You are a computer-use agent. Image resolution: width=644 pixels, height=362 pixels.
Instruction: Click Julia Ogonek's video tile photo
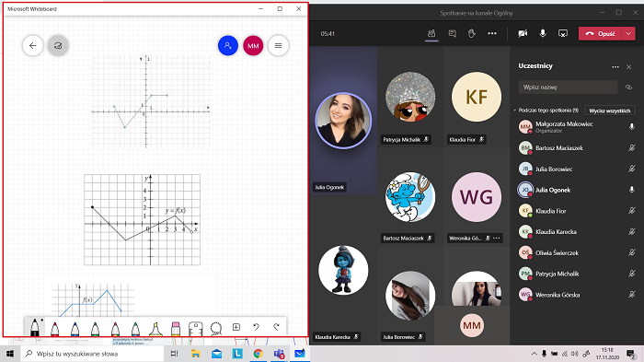(x=343, y=121)
